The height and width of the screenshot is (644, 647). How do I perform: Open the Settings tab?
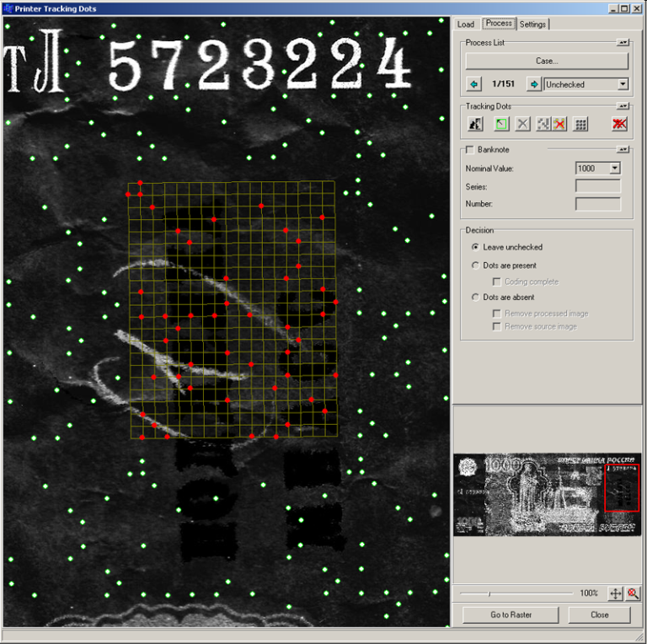(x=532, y=24)
